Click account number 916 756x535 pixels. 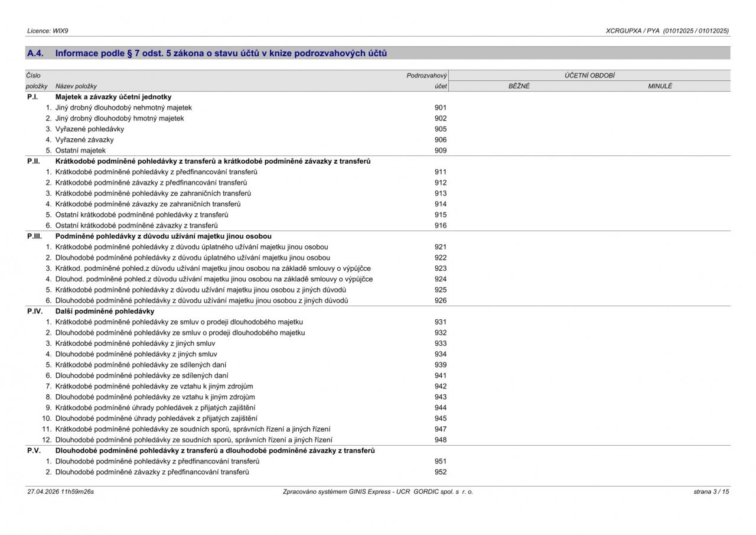click(440, 225)
